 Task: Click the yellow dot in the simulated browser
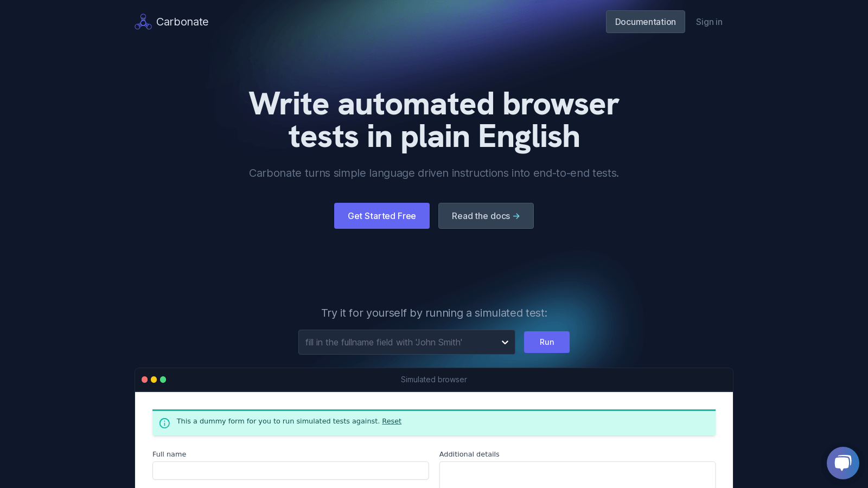[x=154, y=380]
